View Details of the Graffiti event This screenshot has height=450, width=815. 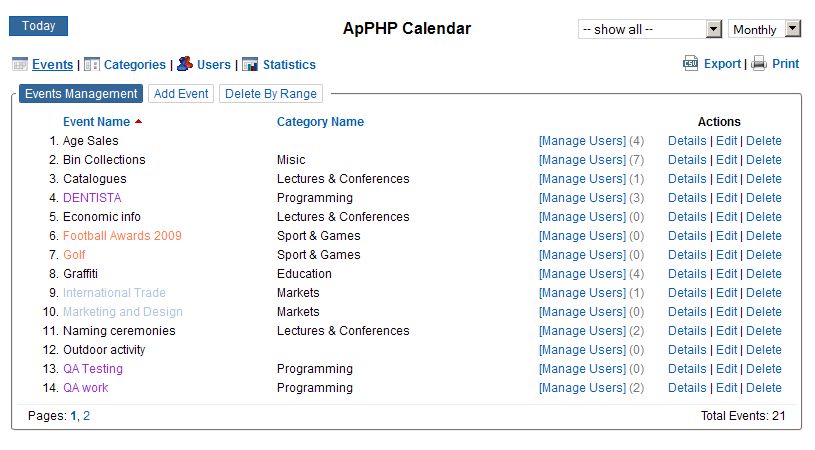click(x=687, y=274)
